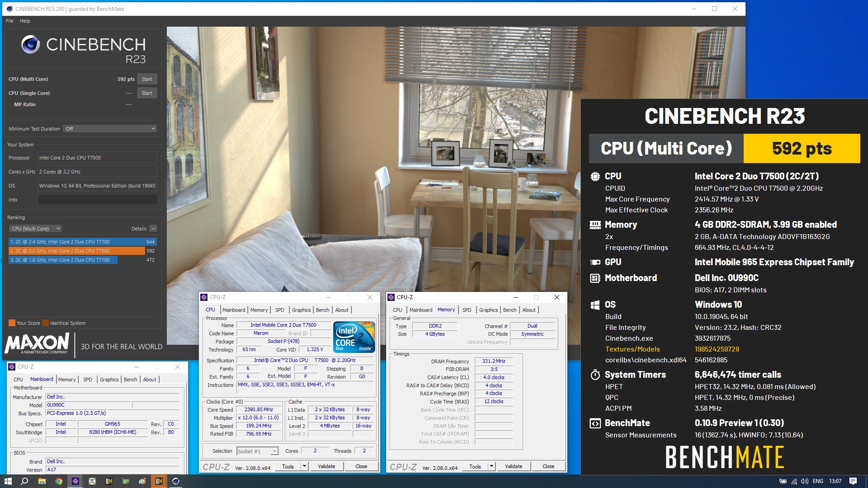Viewport: 868px width, 488px height.
Task: Open Tools dropdown arrow in CPU-Z CPU window
Action: coord(304,467)
